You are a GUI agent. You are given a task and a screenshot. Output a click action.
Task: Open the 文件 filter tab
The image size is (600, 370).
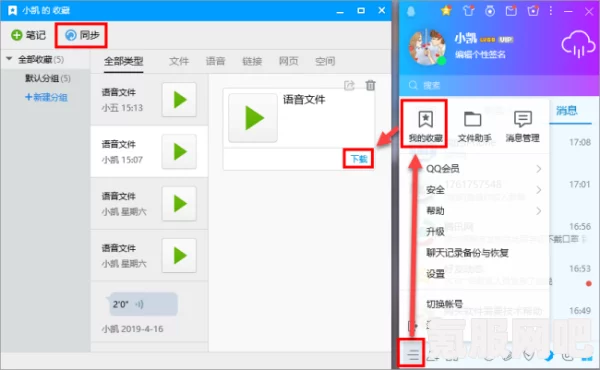179,61
